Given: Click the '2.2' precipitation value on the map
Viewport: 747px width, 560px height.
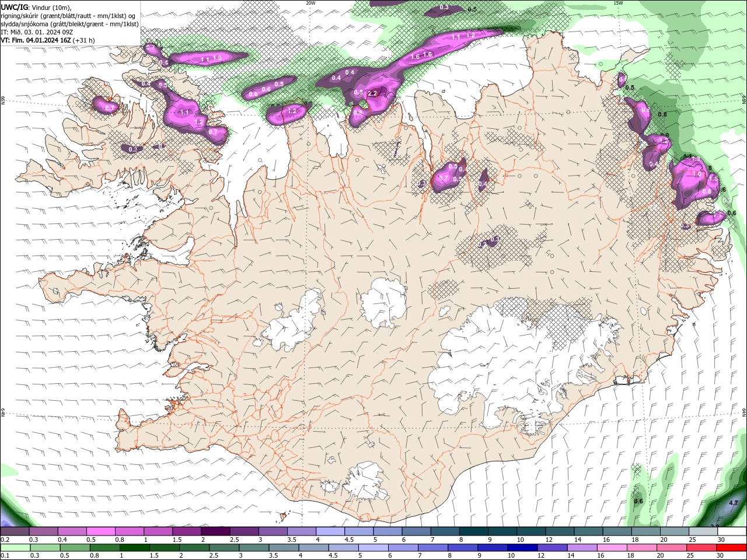Looking at the screenshot, I should click(x=373, y=93).
